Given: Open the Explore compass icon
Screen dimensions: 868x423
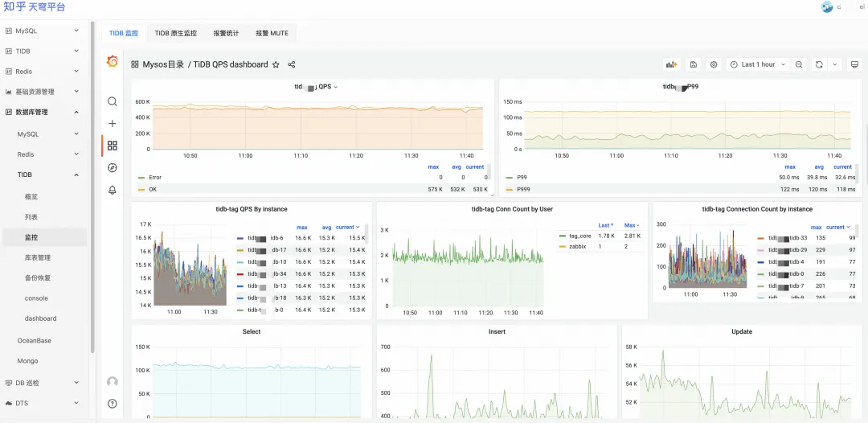Looking at the screenshot, I should 112,167.
